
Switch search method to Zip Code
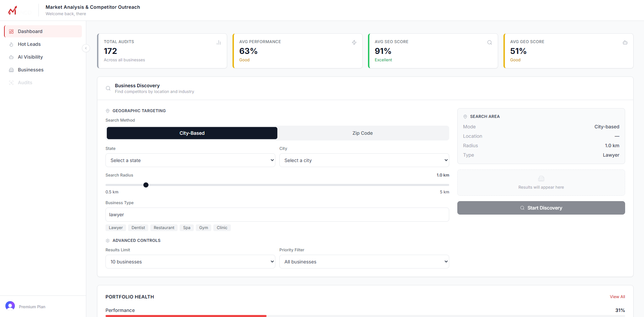[x=363, y=133]
